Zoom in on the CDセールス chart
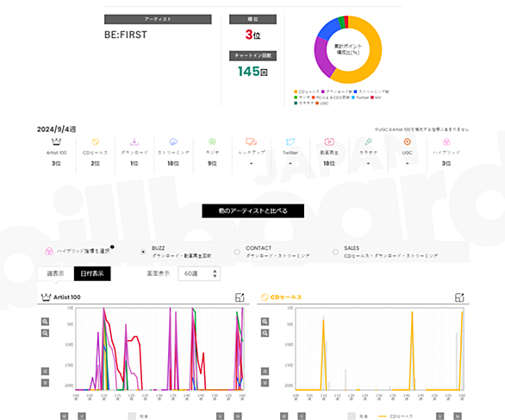Screen dimensions: 505x420 point(265,322)
